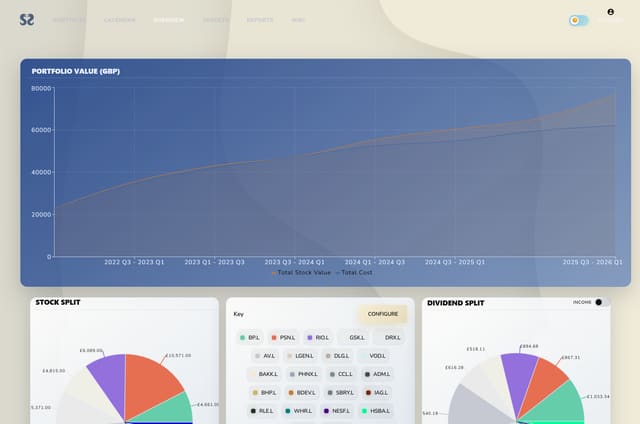Image resolution: width=640 pixels, height=424 pixels.
Task: Click the S2 logo in the header
Action: click(x=27, y=20)
